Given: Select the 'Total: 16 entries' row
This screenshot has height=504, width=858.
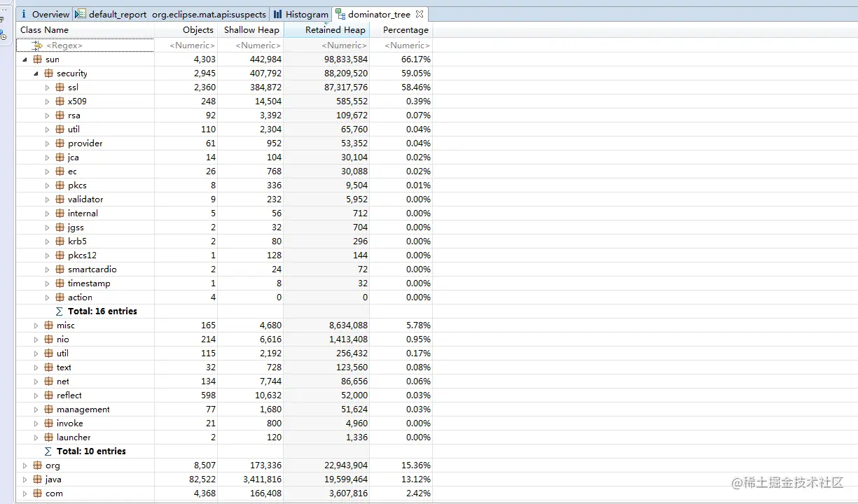Looking at the screenshot, I should coord(224,311).
